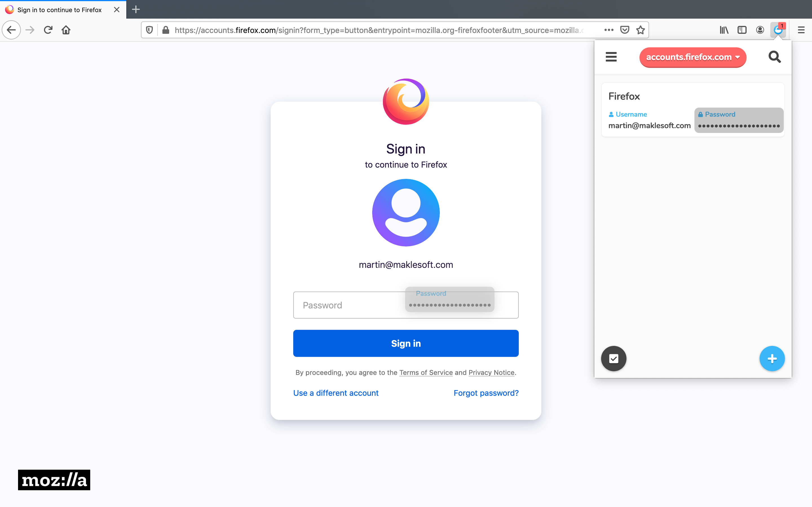812x507 pixels.
Task: Open page actions three-dots menu
Action: pyautogui.click(x=609, y=30)
